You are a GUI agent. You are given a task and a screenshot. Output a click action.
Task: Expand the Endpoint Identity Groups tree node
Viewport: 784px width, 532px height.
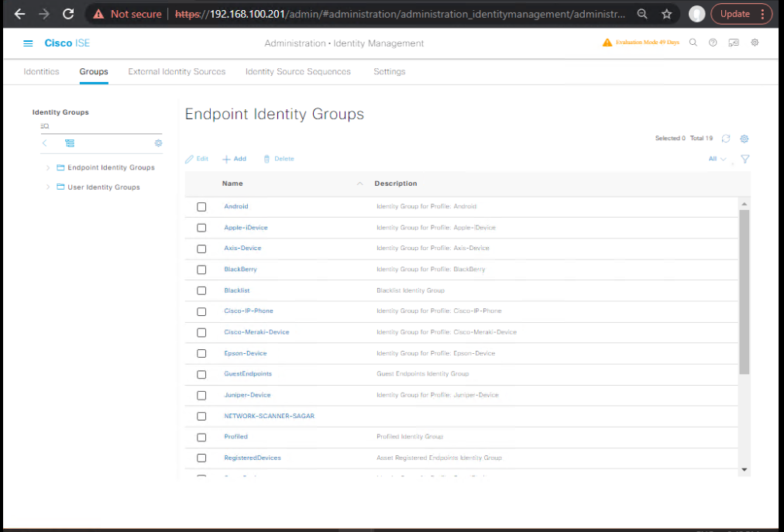pyautogui.click(x=48, y=167)
